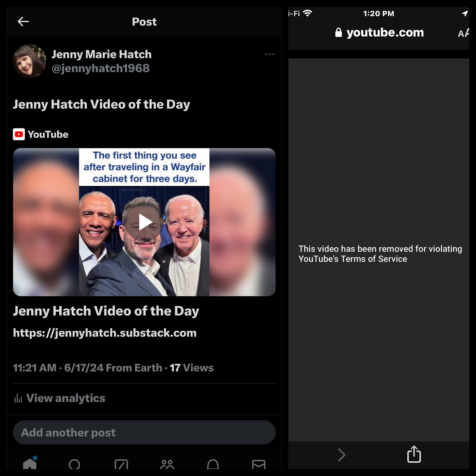Screen dimensions: 476x476
Task: Tap the 11:21 AM · 6/17/24 timestamp
Action: click(x=59, y=368)
